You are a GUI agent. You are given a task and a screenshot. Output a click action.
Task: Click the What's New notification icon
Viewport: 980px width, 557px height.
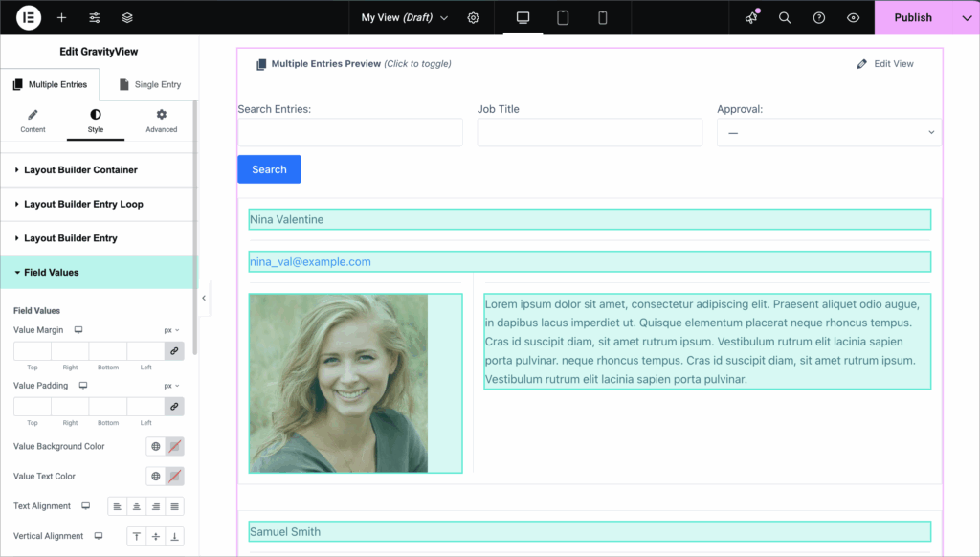751,17
